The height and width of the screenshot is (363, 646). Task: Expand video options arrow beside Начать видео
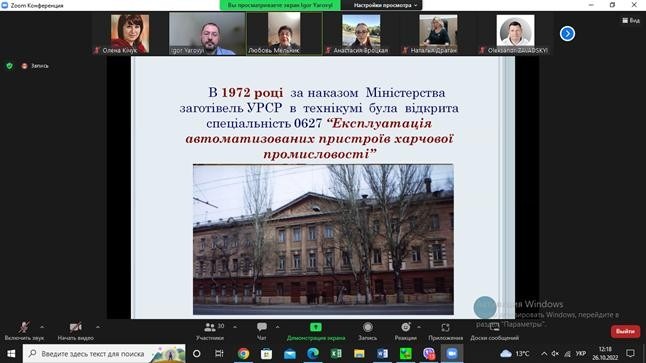coord(98,328)
